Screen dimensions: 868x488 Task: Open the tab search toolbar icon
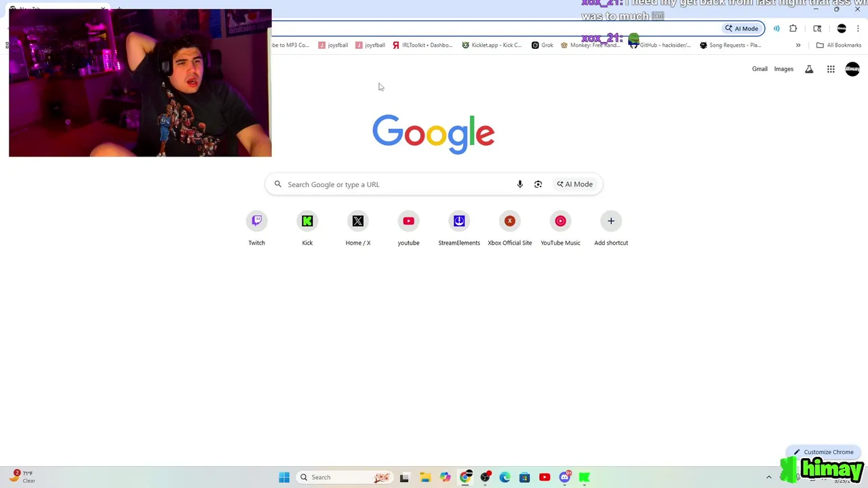817,28
